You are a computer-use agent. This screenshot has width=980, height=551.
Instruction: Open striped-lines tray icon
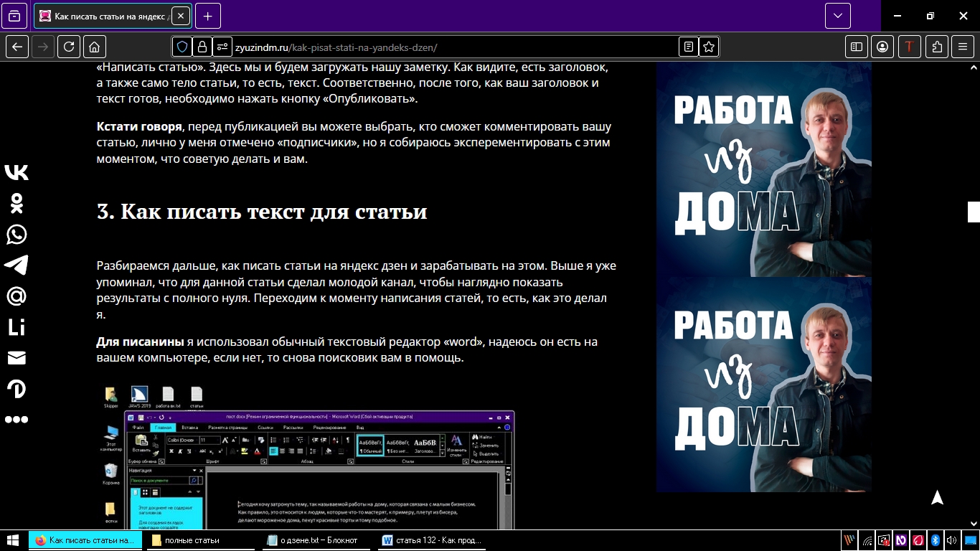pyautogui.click(x=849, y=540)
